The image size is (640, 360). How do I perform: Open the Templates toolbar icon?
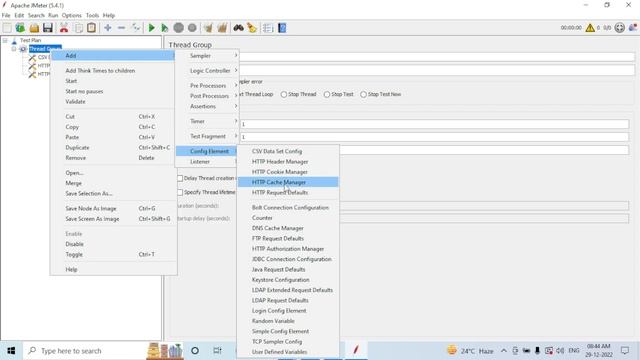(20, 28)
